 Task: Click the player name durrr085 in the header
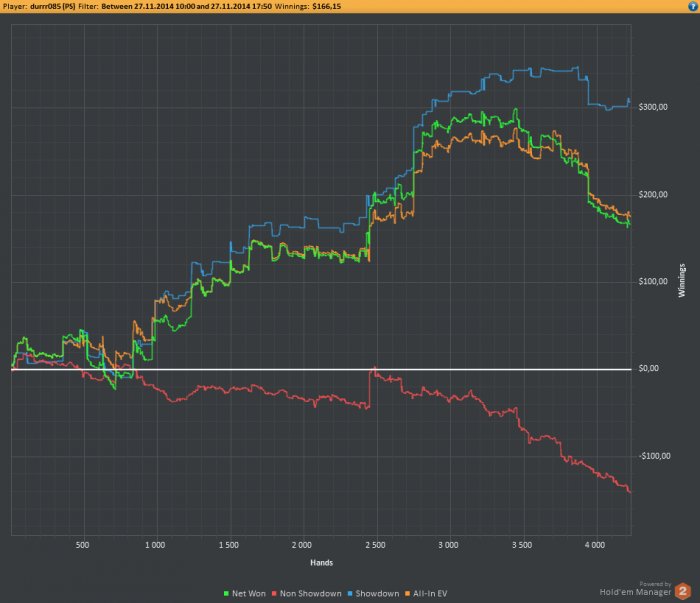click(53, 6)
